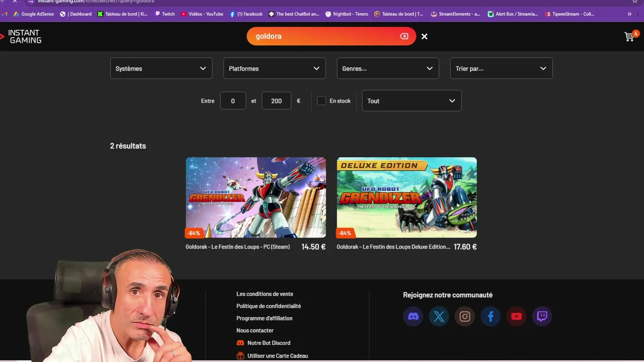Open the Twitch bookmark
This screenshot has height=362, width=644.
coord(165,14)
